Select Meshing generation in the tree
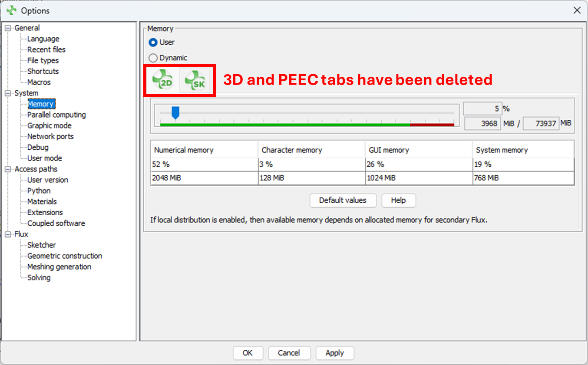588x365 pixels. tap(59, 267)
